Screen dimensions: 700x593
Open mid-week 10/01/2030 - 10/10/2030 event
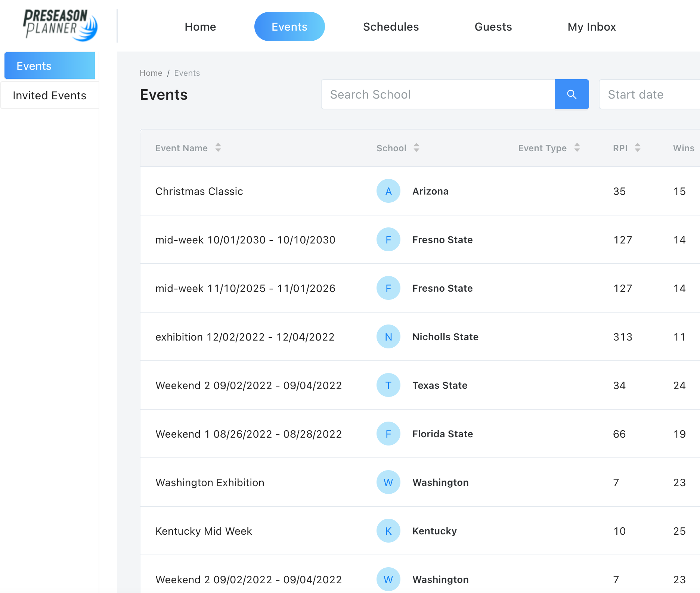(245, 240)
